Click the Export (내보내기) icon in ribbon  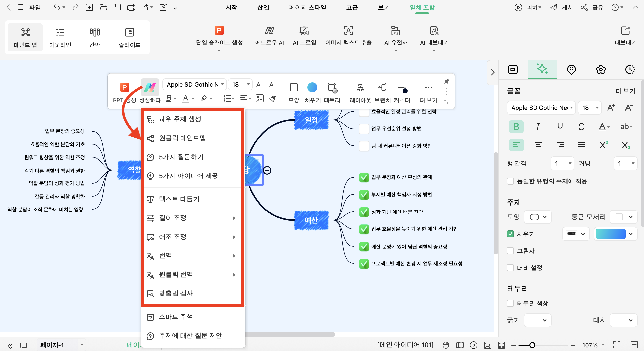[625, 36]
